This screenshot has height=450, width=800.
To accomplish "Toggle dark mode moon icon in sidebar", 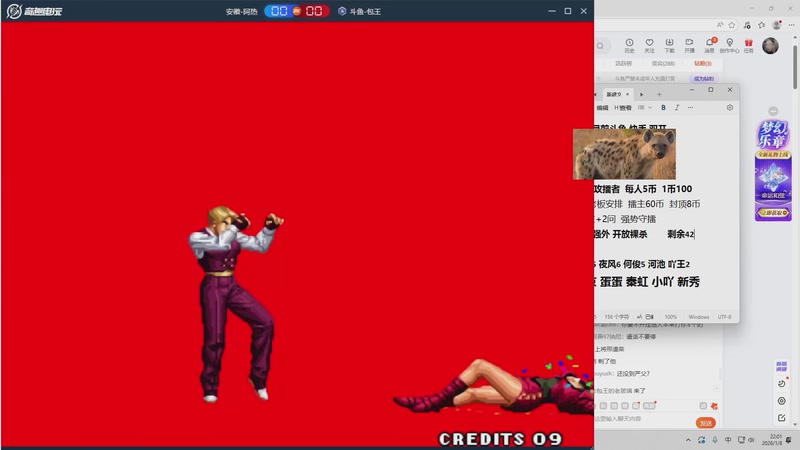I will pyautogui.click(x=782, y=383).
